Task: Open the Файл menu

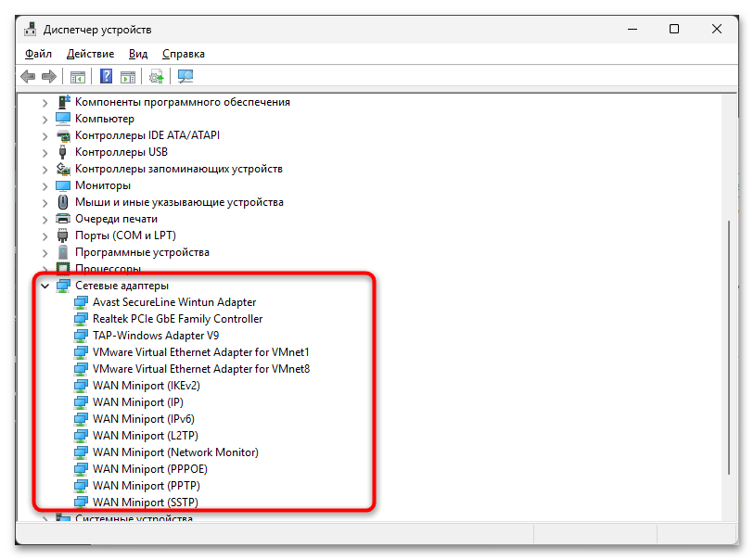Action: pyautogui.click(x=38, y=54)
